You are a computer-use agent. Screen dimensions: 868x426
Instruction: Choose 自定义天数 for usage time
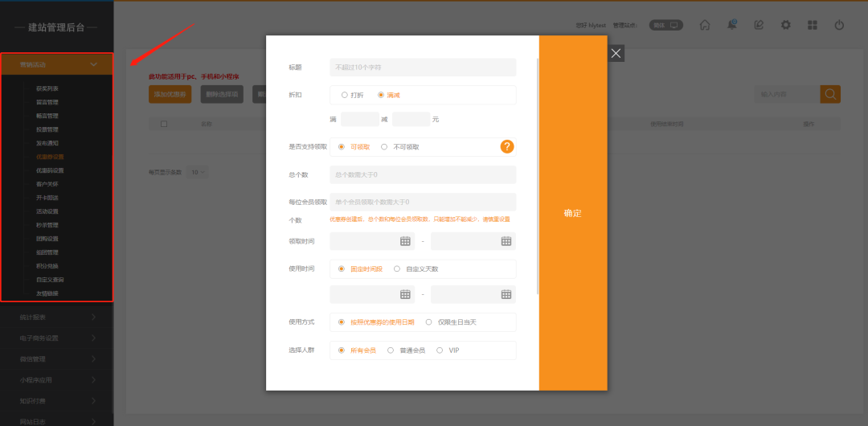tap(397, 269)
